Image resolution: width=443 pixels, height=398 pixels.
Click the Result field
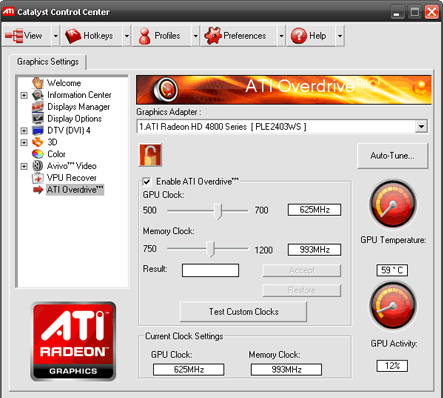210,270
